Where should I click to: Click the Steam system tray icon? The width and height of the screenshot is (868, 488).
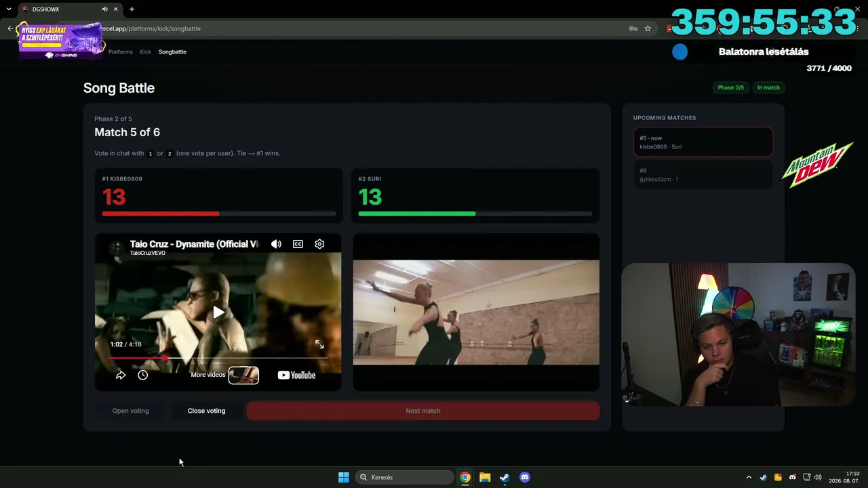[x=764, y=477]
